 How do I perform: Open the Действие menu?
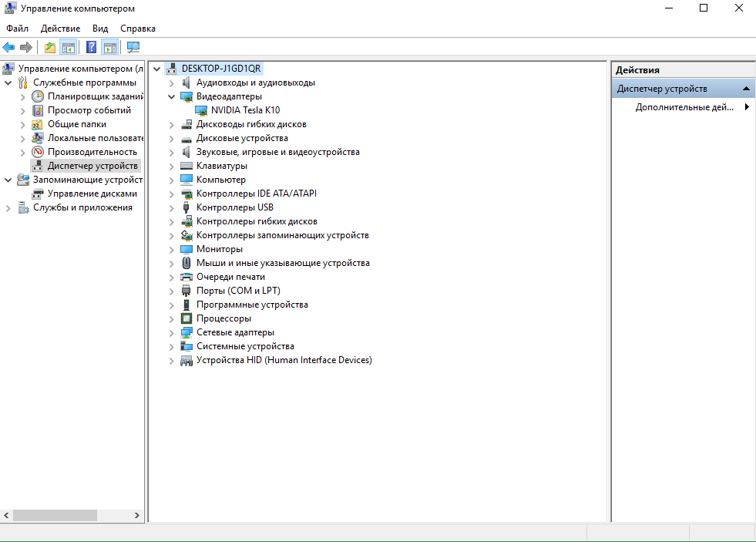60,29
